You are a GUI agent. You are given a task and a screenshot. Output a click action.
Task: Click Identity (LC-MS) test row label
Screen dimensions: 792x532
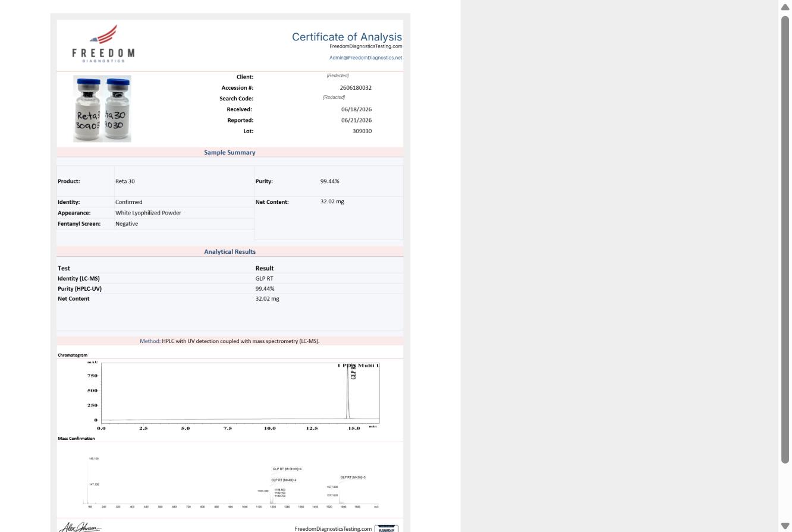tap(78, 278)
